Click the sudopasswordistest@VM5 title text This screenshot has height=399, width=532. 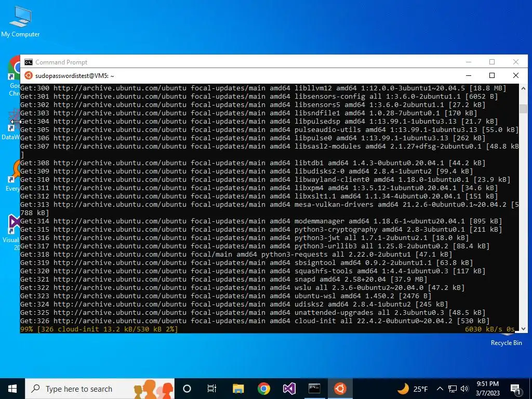tap(75, 76)
